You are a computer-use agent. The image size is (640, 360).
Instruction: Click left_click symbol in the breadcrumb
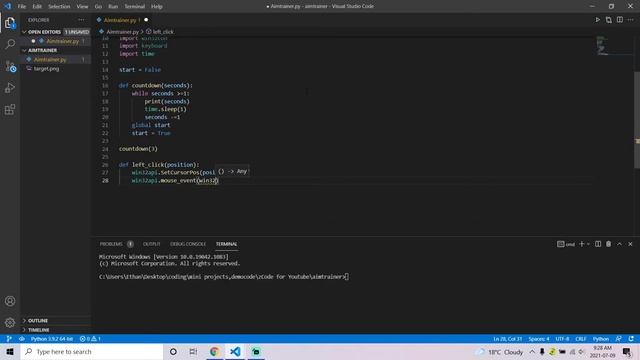click(163, 31)
